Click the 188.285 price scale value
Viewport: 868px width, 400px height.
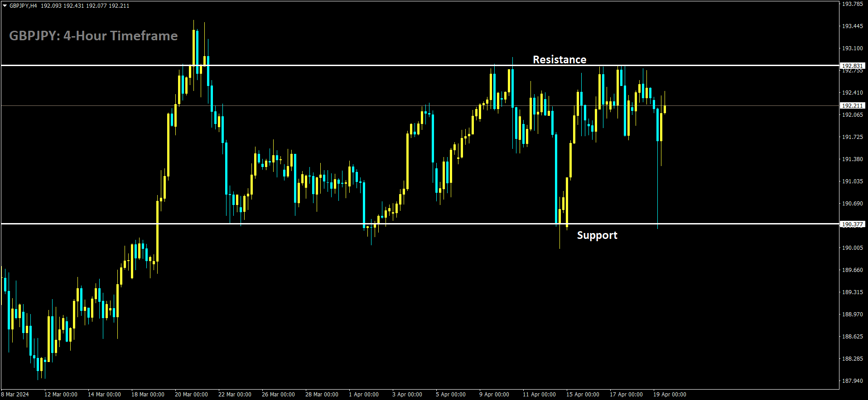(x=852, y=359)
